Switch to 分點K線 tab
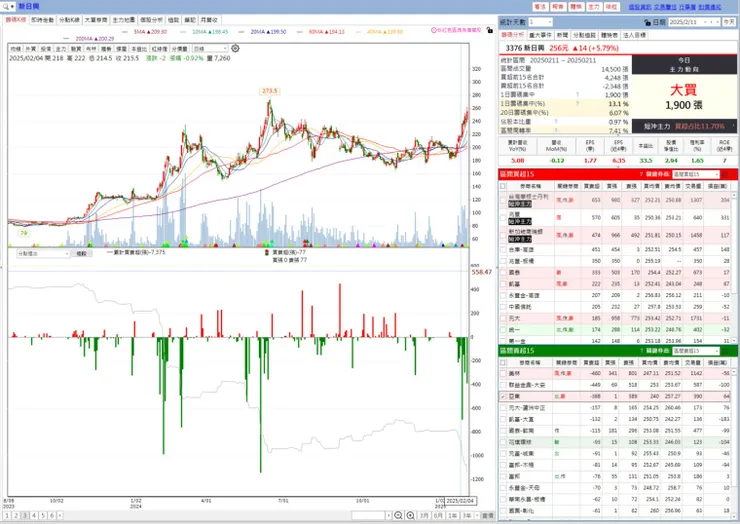This screenshot has height=524, width=740. point(69,20)
